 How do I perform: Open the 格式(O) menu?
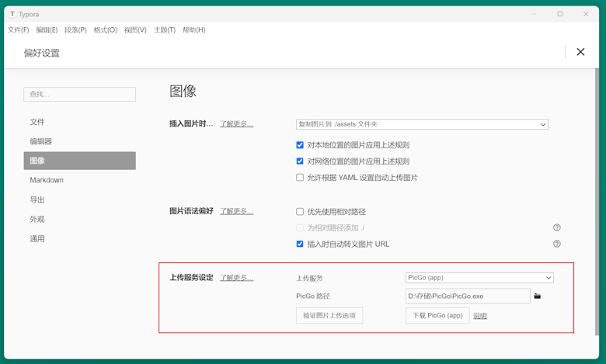pyautogui.click(x=105, y=30)
